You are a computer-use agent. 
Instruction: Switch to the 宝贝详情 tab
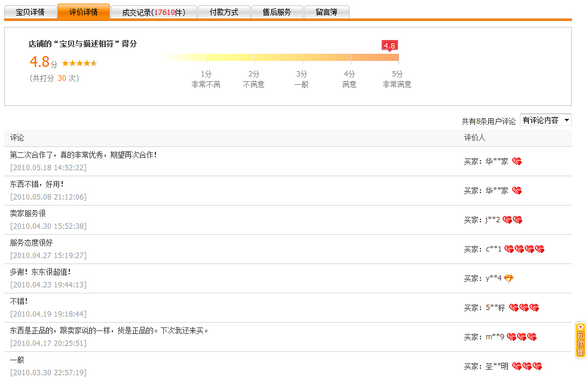[x=30, y=12]
